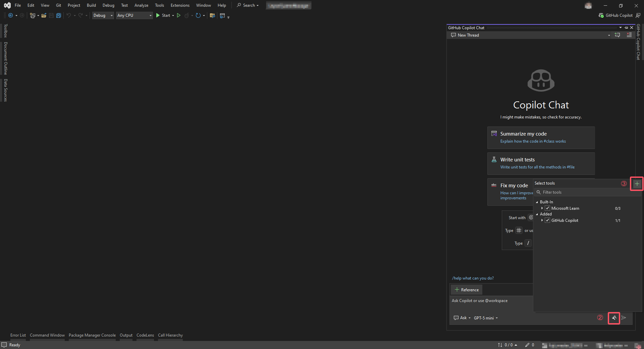
Task: Open the New Thread selector dropdown
Action: tap(609, 35)
